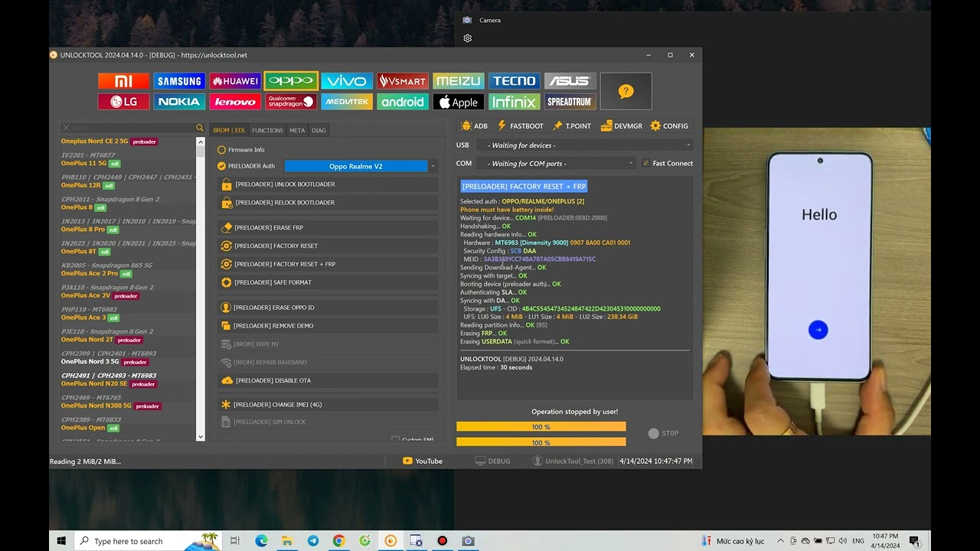Select the ASUS brand logo
The height and width of the screenshot is (551, 980).
pos(570,81)
